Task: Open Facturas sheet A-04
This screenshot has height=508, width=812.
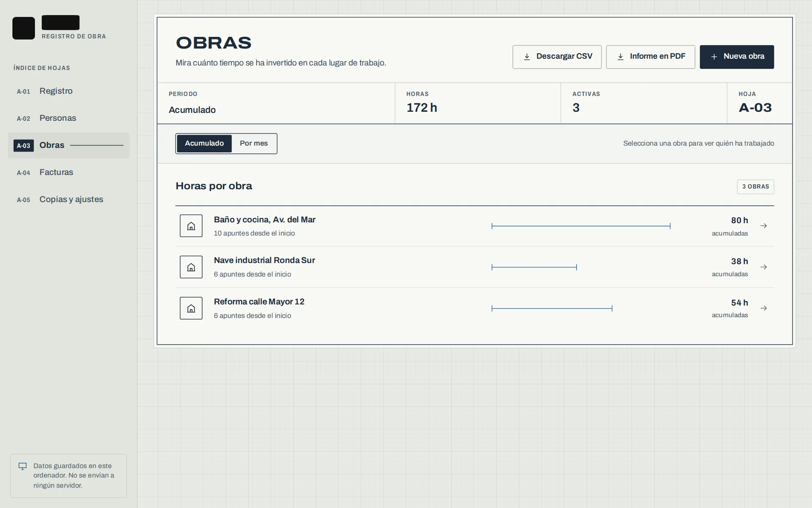Action: 69,172
